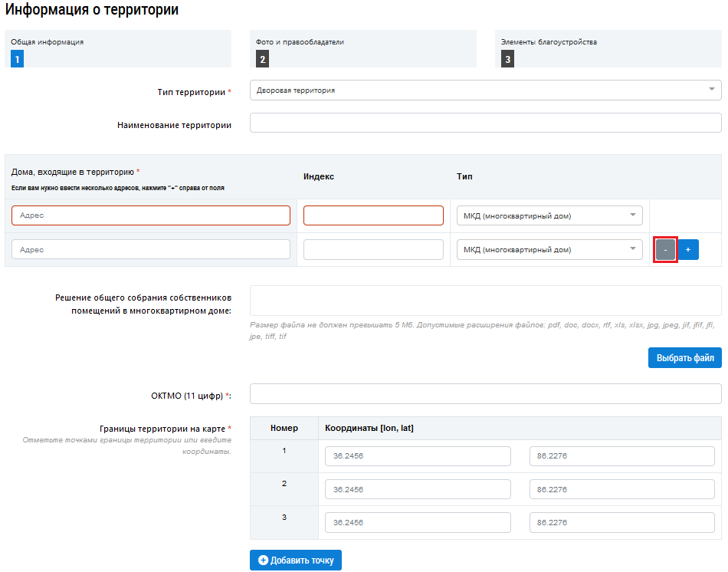Click the first row 'Адрес' input field

pos(151,215)
